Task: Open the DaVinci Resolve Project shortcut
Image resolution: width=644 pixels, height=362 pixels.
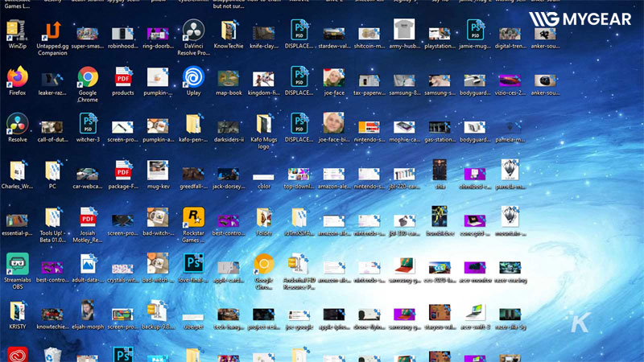Action: click(192, 32)
